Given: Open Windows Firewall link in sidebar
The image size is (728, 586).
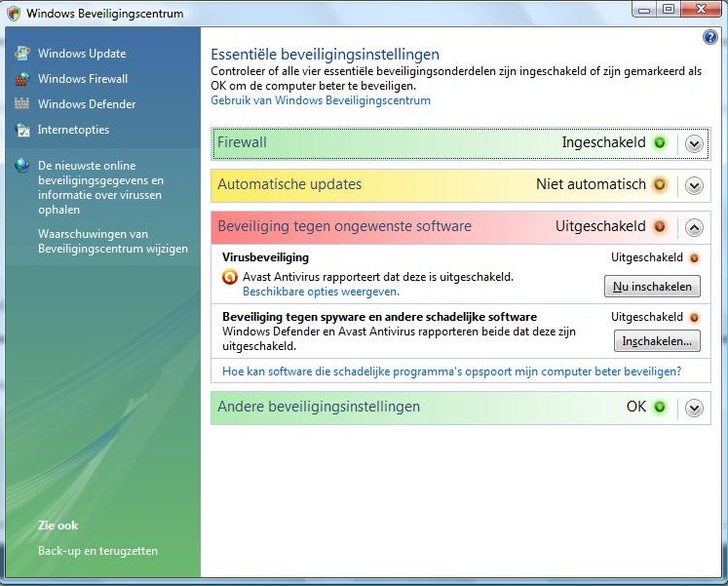Looking at the screenshot, I should click(x=83, y=79).
